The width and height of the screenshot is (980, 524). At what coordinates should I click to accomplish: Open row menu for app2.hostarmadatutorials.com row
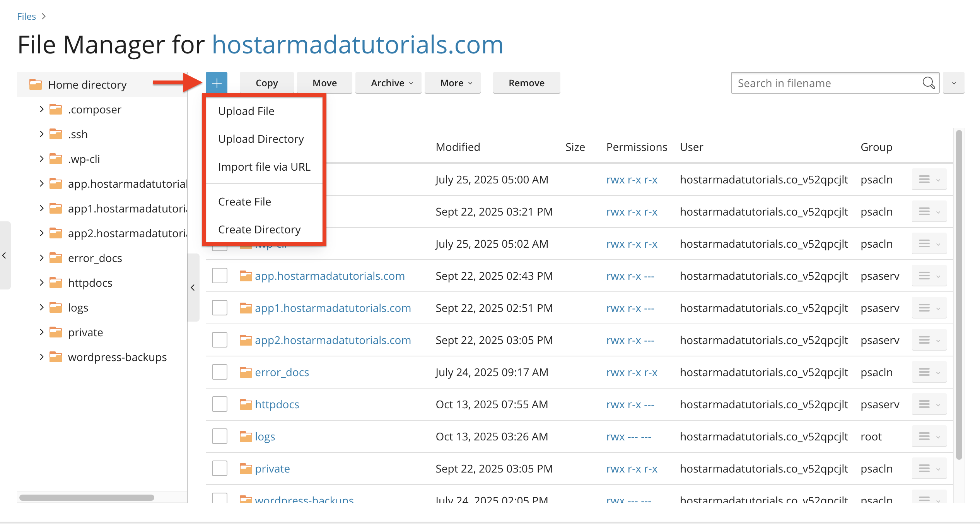point(929,340)
